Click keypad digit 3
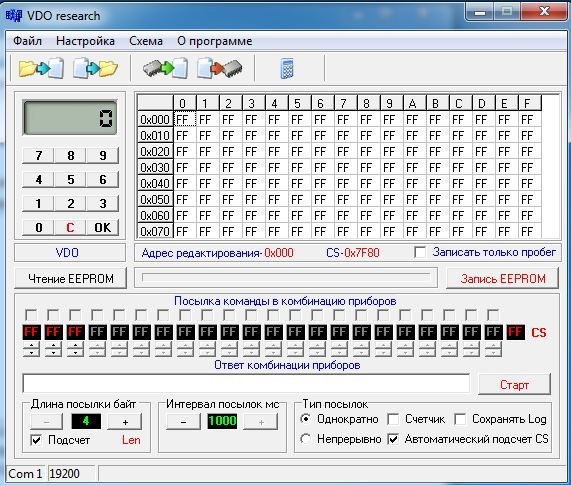Screen dimensions: 571x485 coord(103,204)
